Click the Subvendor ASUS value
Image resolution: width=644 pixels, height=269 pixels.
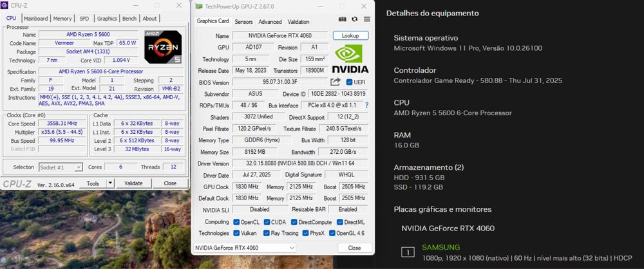tap(254, 94)
